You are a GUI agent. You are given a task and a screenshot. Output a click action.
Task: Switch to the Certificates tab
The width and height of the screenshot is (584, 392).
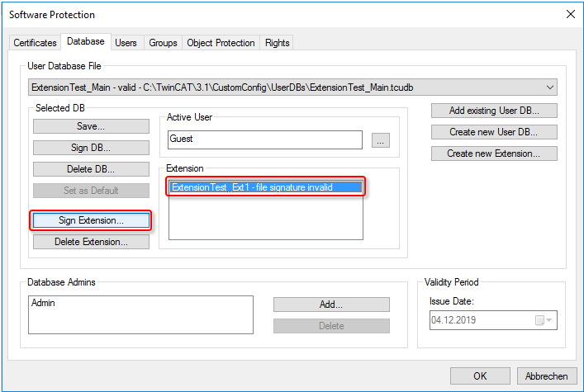point(35,43)
